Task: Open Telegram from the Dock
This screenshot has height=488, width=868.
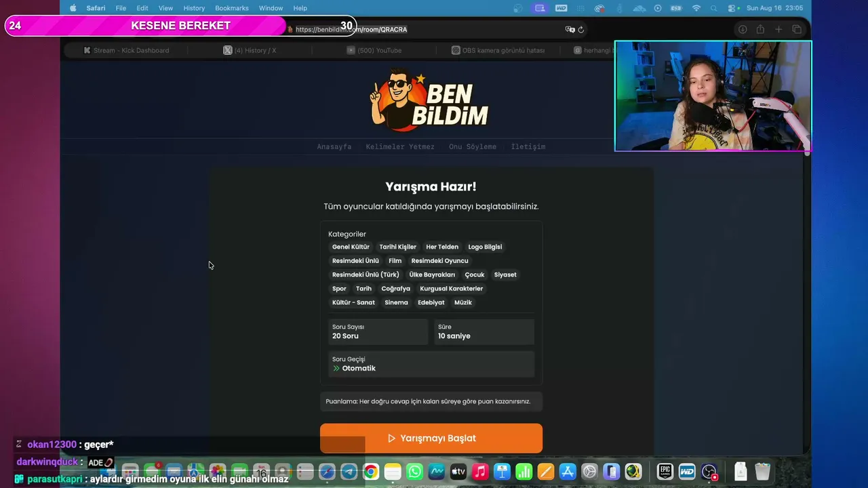Action: 349,472
